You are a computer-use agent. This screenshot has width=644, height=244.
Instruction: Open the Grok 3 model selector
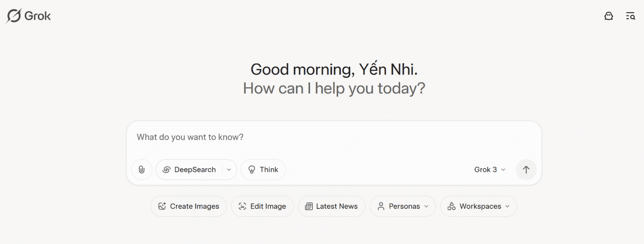(x=490, y=170)
